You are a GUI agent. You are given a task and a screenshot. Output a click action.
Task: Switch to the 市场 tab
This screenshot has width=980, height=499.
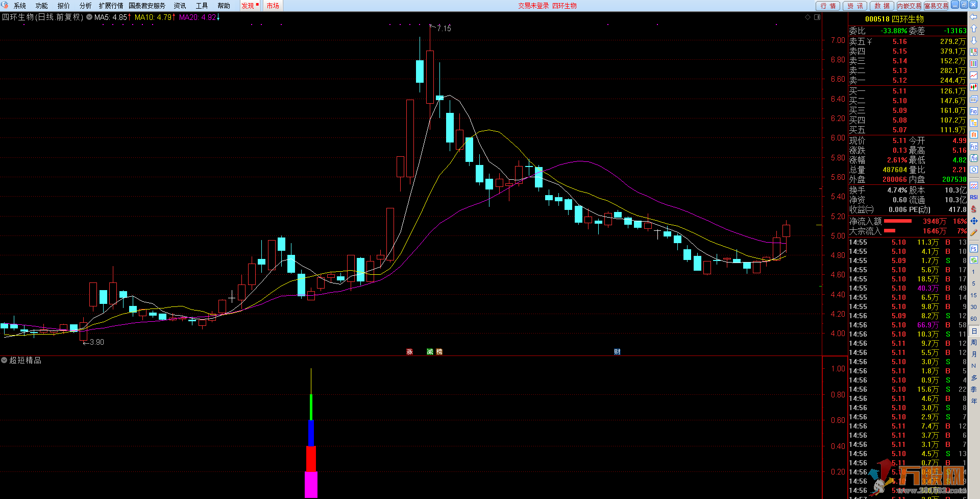point(273,6)
